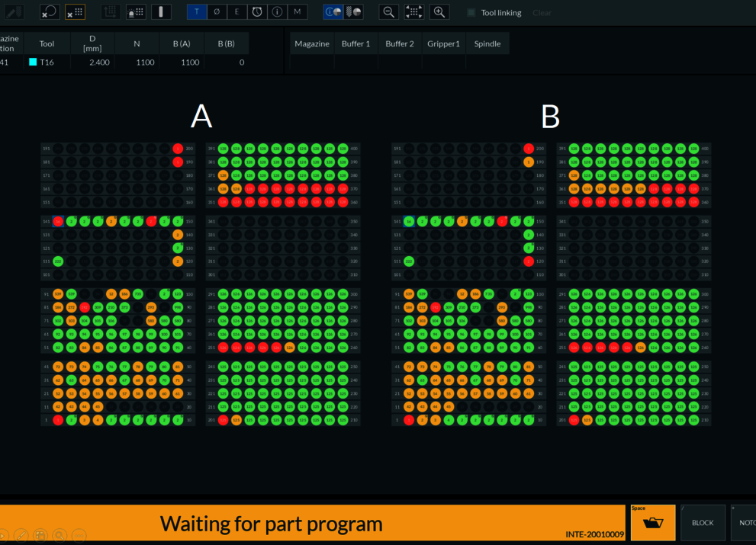Image resolution: width=756 pixels, height=545 pixels.
Task: Toggle the E display mode button
Action: click(x=236, y=12)
